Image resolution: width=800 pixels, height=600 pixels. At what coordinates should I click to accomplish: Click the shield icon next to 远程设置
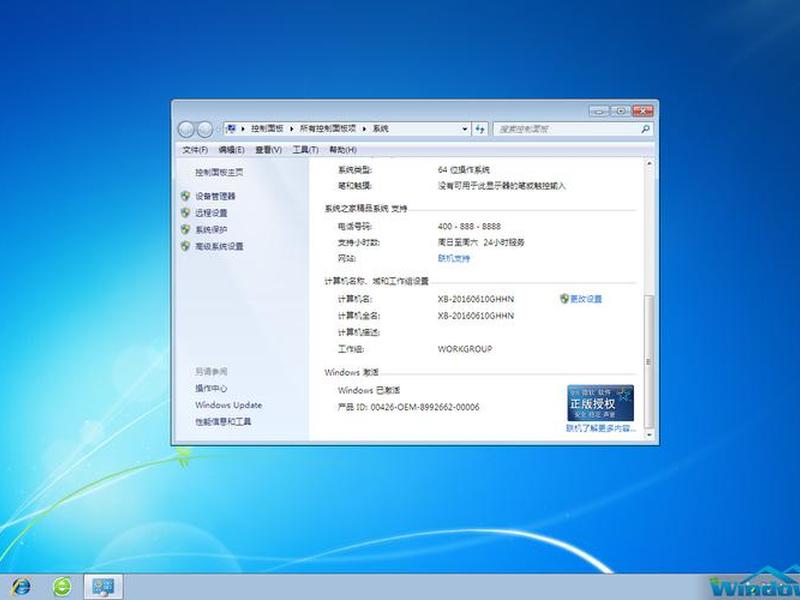click(x=185, y=213)
